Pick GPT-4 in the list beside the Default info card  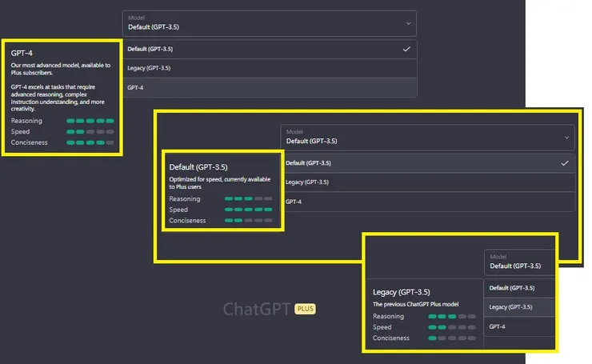(x=429, y=202)
